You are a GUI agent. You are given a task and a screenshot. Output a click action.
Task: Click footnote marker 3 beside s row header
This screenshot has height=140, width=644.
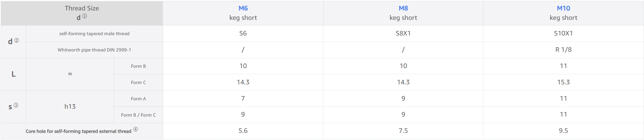point(16,105)
